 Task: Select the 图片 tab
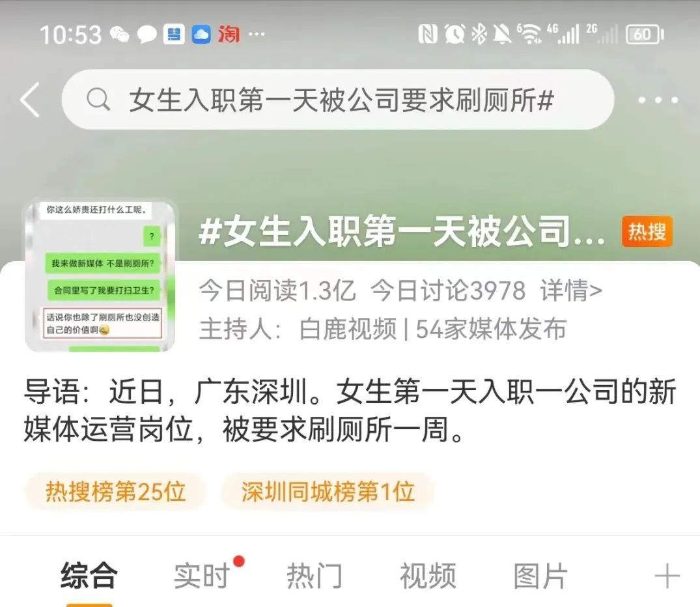[x=540, y=576]
